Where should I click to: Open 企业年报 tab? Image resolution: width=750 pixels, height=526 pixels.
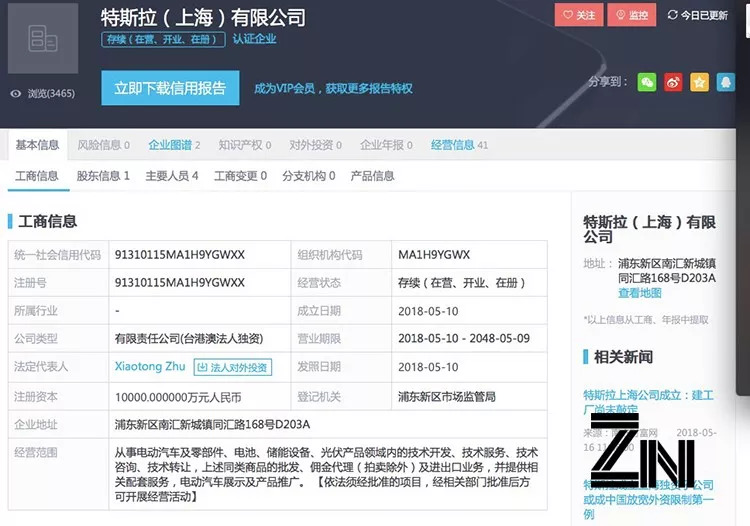click(x=386, y=145)
